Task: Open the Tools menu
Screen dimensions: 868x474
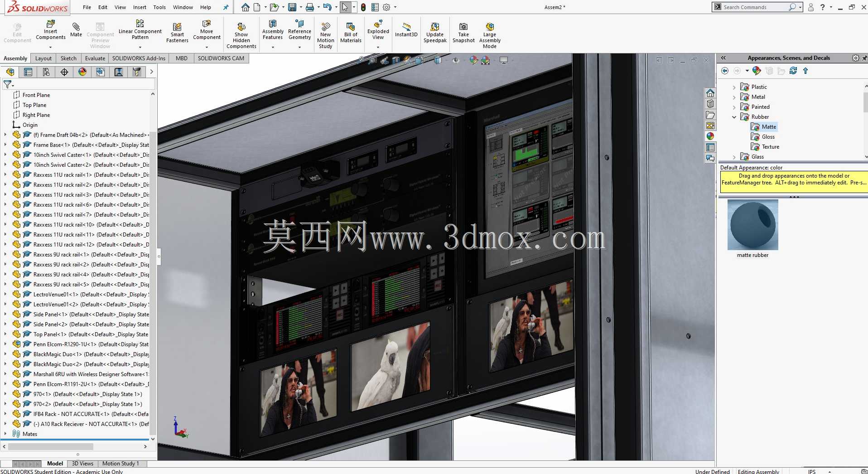Action: 159,7
